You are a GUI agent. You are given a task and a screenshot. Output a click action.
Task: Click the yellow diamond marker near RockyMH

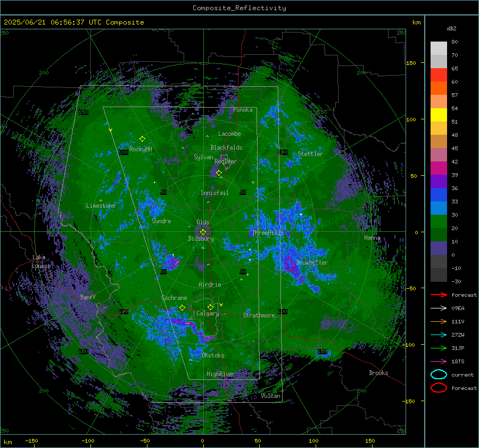142,139
